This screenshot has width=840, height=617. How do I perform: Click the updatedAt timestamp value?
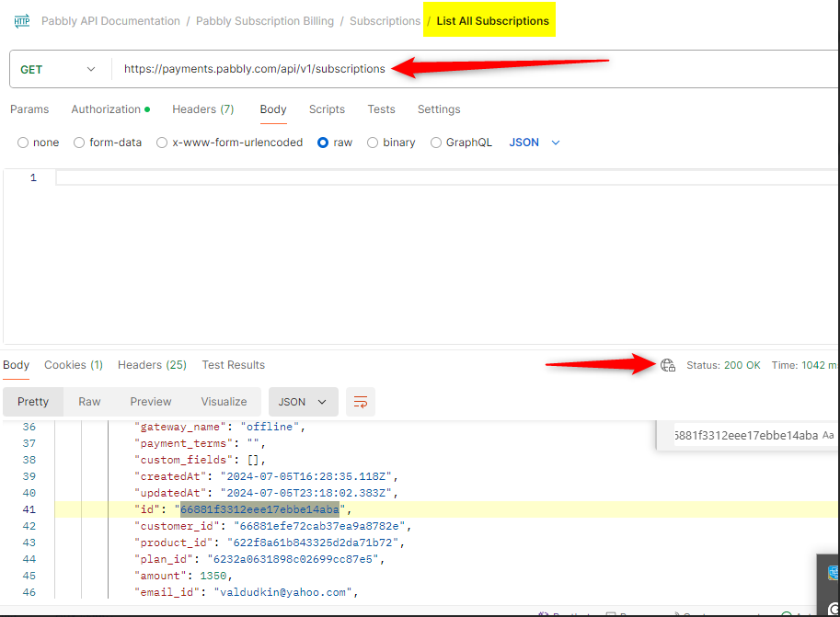coord(306,493)
